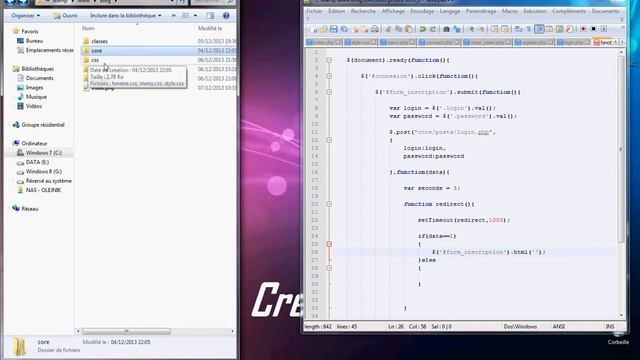Toggle word wrap in Notepad++ toolbar

(x=518, y=29)
